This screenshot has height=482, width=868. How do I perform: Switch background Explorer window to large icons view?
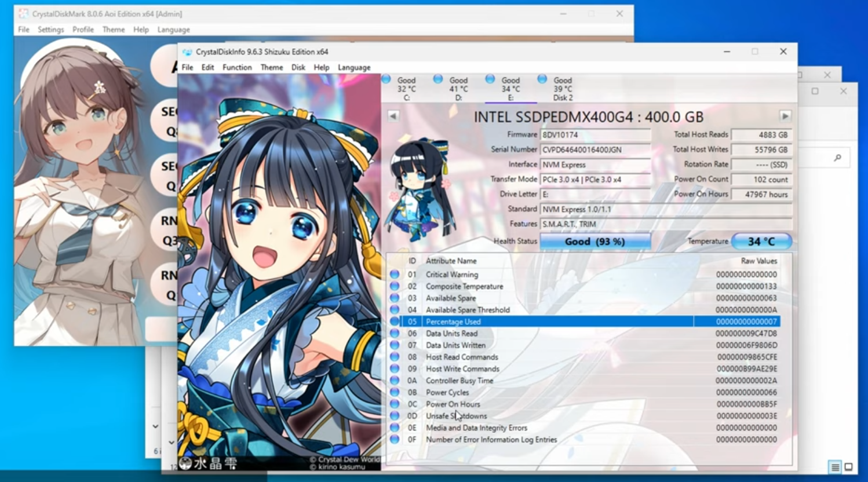point(848,467)
